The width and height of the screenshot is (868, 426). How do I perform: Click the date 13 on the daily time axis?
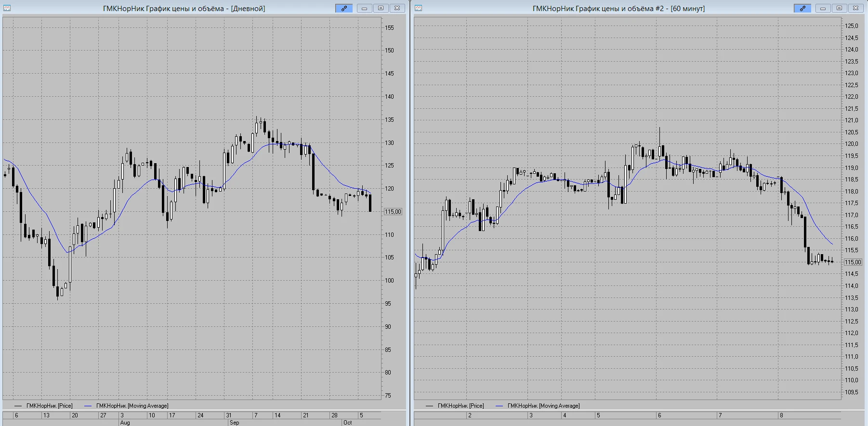coord(46,415)
